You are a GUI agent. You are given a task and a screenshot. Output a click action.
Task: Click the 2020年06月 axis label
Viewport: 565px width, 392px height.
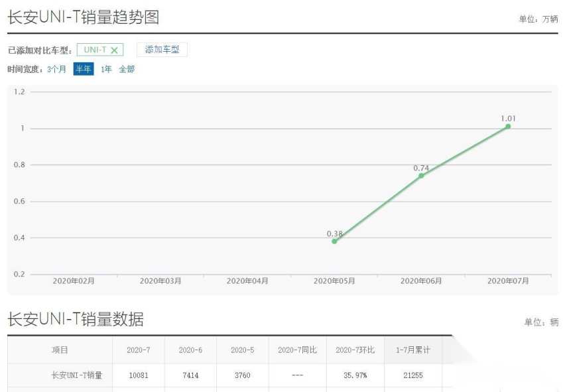click(421, 281)
